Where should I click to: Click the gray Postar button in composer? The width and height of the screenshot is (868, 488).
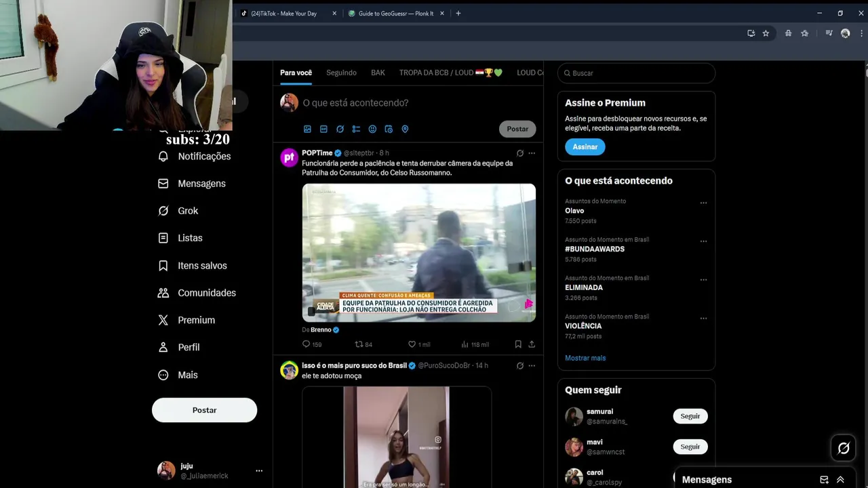(x=517, y=129)
